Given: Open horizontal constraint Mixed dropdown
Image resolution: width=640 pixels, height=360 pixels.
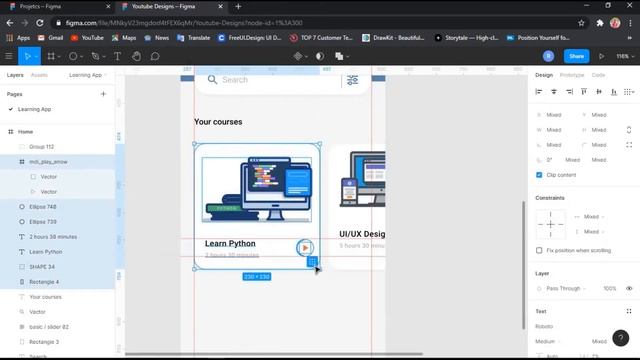Looking at the screenshot, I should 594,217.
